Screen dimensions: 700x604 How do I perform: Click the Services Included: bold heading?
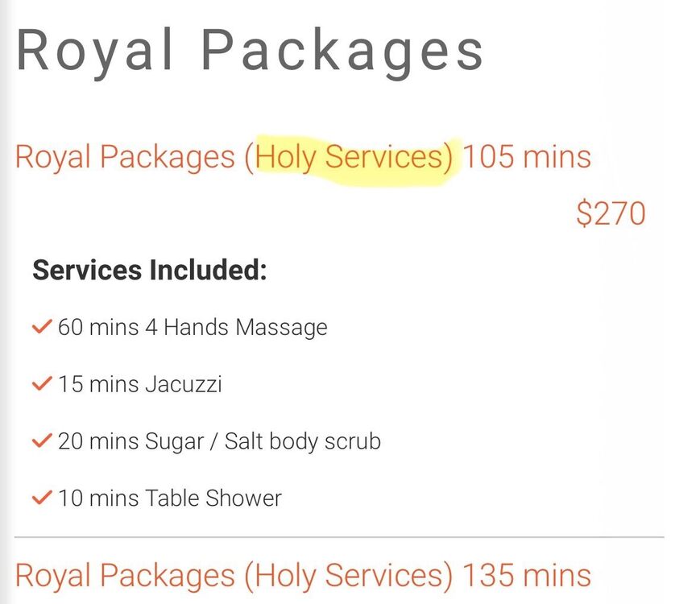tap(149, 270)
